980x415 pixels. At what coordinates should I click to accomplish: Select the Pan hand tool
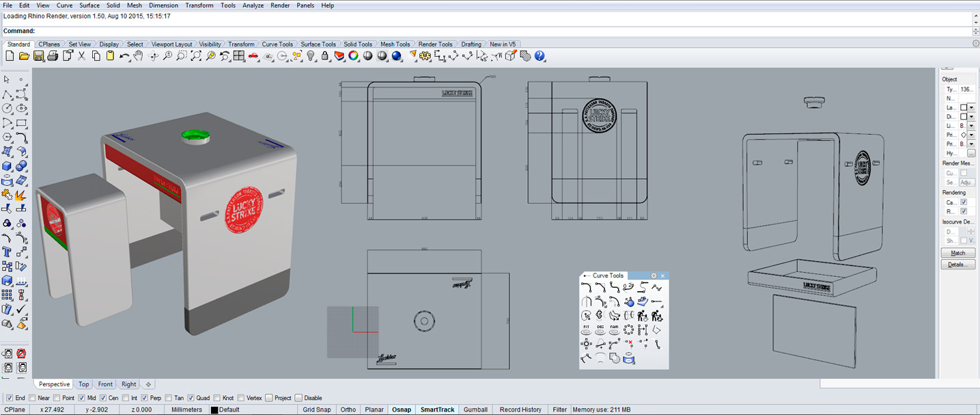point(139,56)
